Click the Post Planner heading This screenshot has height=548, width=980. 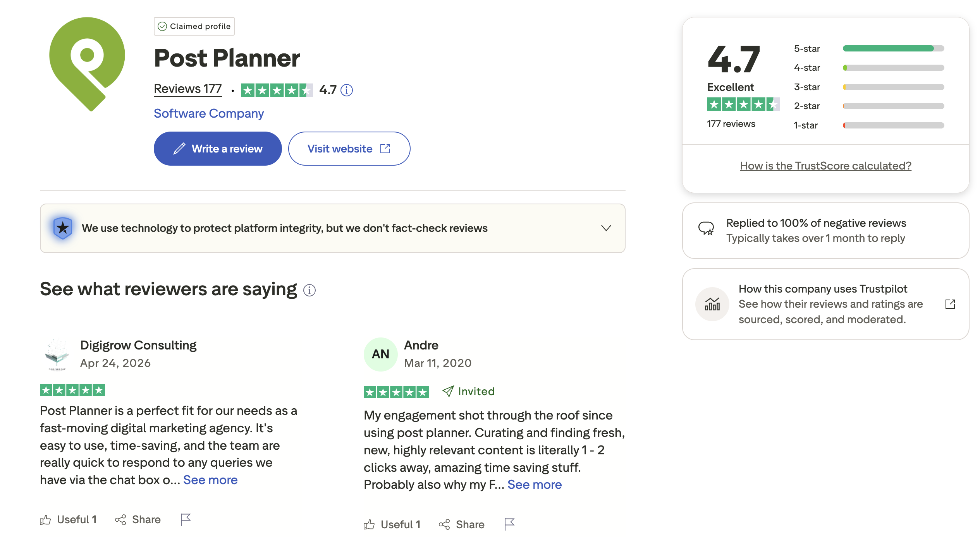[x=227, y=58]
